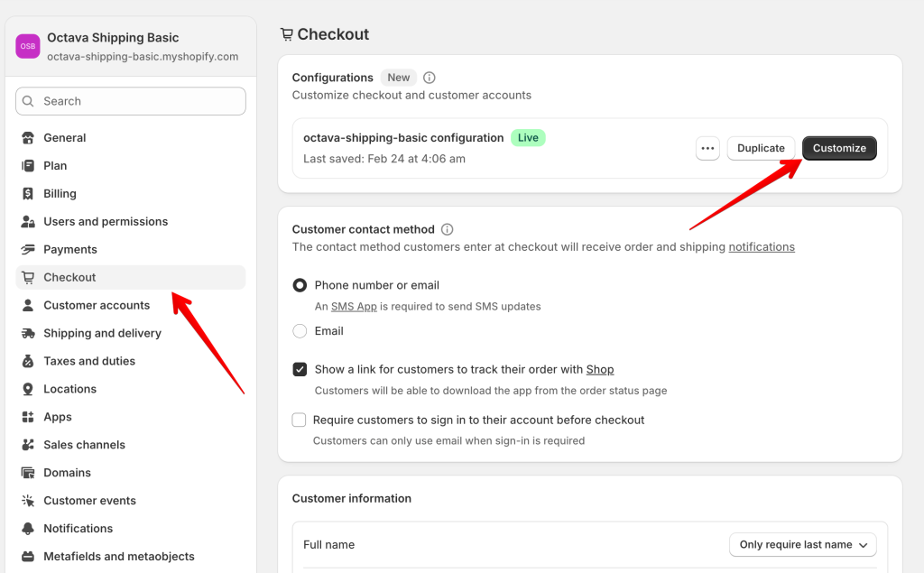This screenshot has width=924, height=573.
Task: Click the Locations pin icon
Action: pos(27,390)
